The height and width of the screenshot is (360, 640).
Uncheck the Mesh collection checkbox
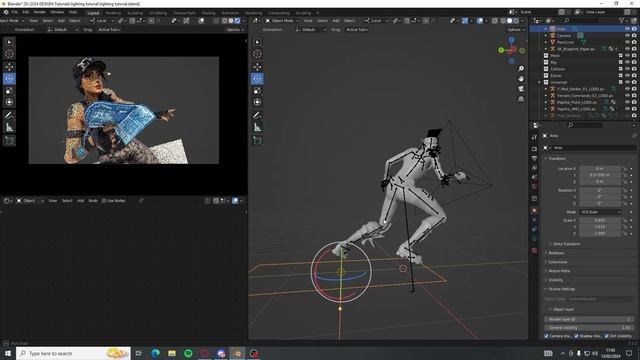click(x=621, y=56)
